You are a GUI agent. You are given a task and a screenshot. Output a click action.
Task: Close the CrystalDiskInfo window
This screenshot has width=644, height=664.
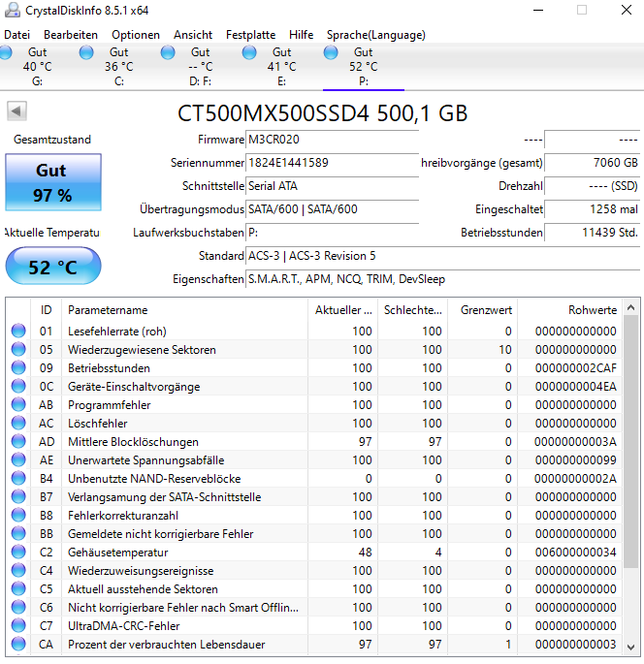(627, 10)
